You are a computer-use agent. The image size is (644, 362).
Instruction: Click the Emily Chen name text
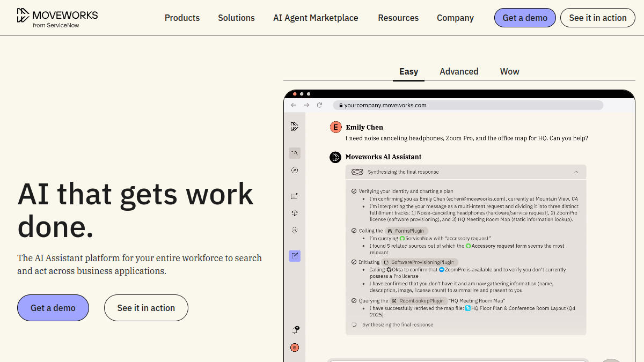[364, 127]
